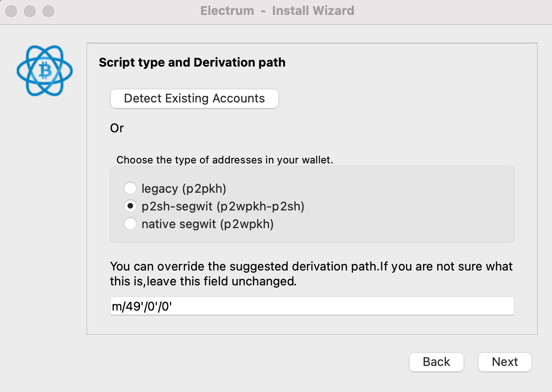The height and width of the screenshot is (392, 552).
Task: Click the Electrum Install Wizard title bar
Action: [277, 11]
